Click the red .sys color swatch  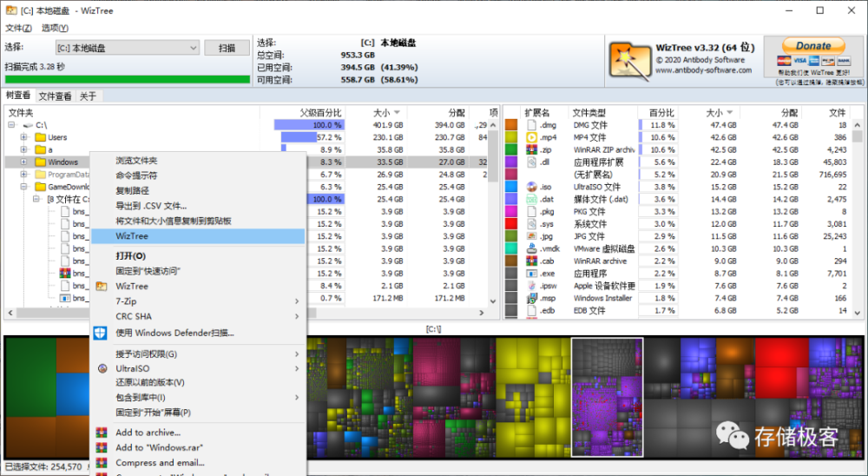[x=511, y=224]
